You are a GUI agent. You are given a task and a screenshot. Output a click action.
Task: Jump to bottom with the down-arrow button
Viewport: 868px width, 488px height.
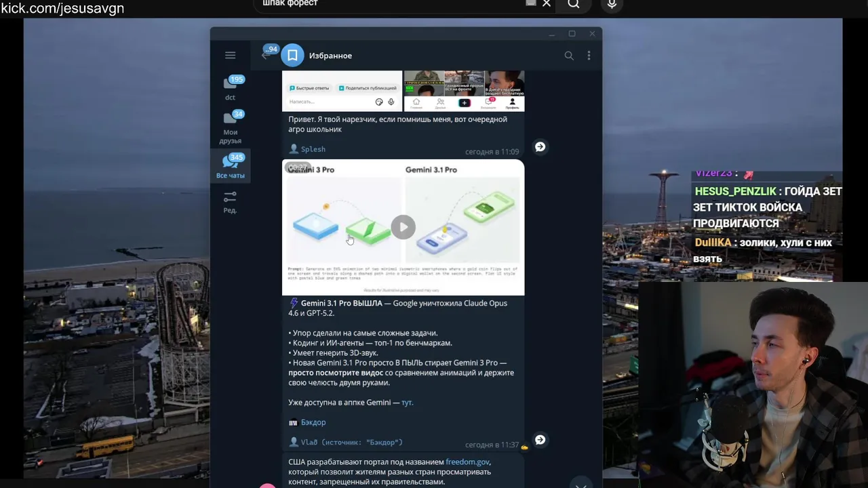(x=580, y=485)
